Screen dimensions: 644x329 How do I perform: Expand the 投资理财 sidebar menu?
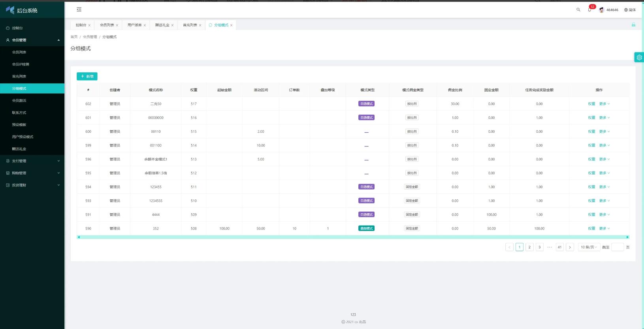(x=32, y=185)
